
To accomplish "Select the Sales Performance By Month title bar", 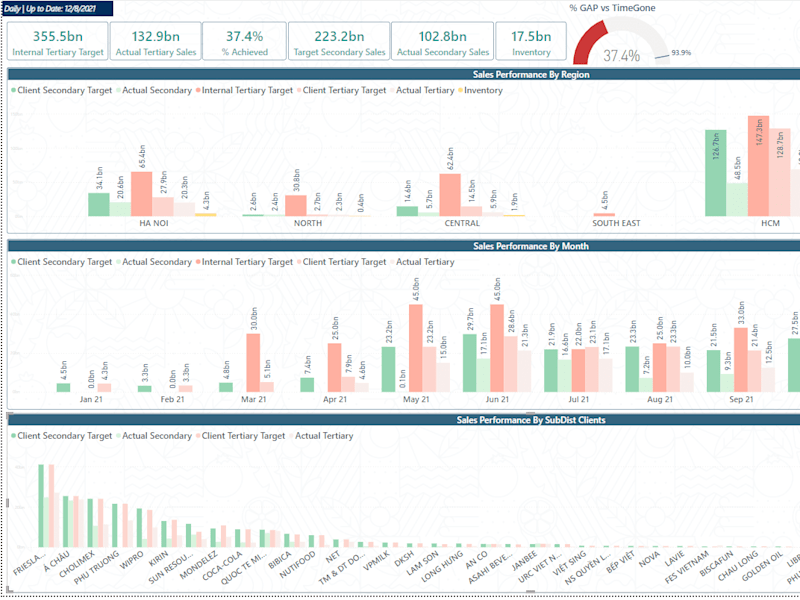I will pos(404,246).
